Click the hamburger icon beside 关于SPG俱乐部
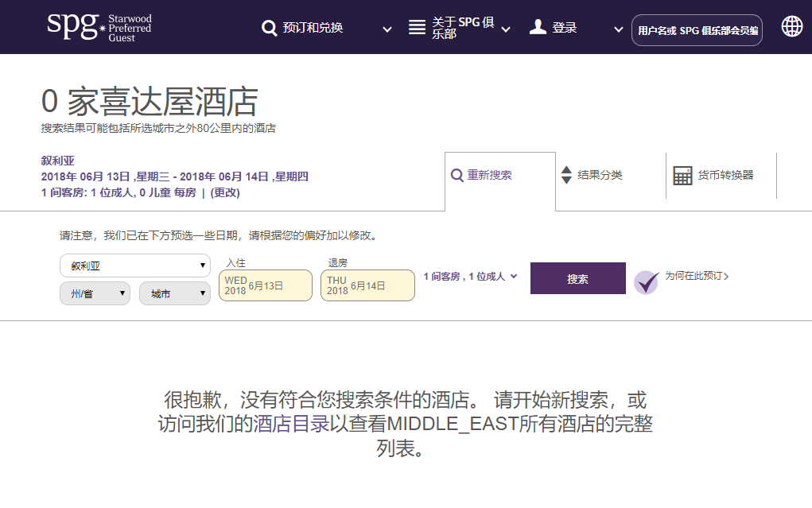812x508 pixels. (x=417, y=27)
